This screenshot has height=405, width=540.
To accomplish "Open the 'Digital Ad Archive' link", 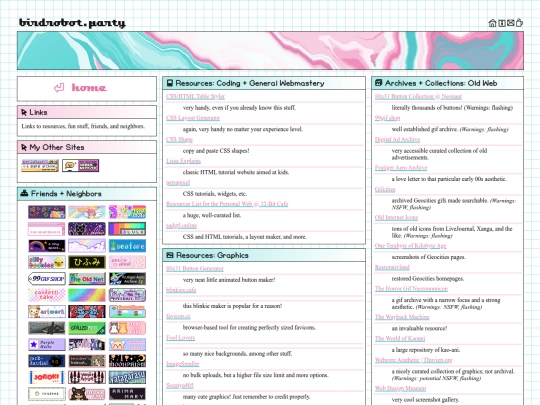I will click(x=397, y=139).
